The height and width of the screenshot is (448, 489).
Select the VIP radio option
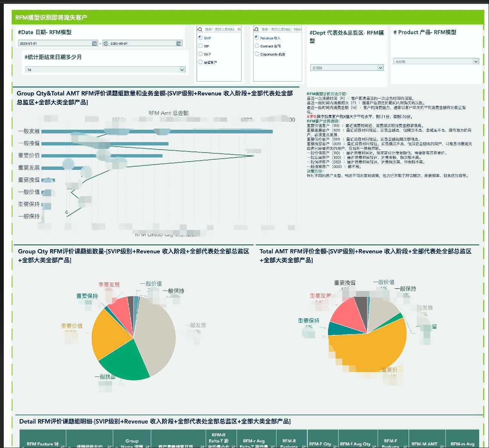pyautogui.click(x=200, y=46)
